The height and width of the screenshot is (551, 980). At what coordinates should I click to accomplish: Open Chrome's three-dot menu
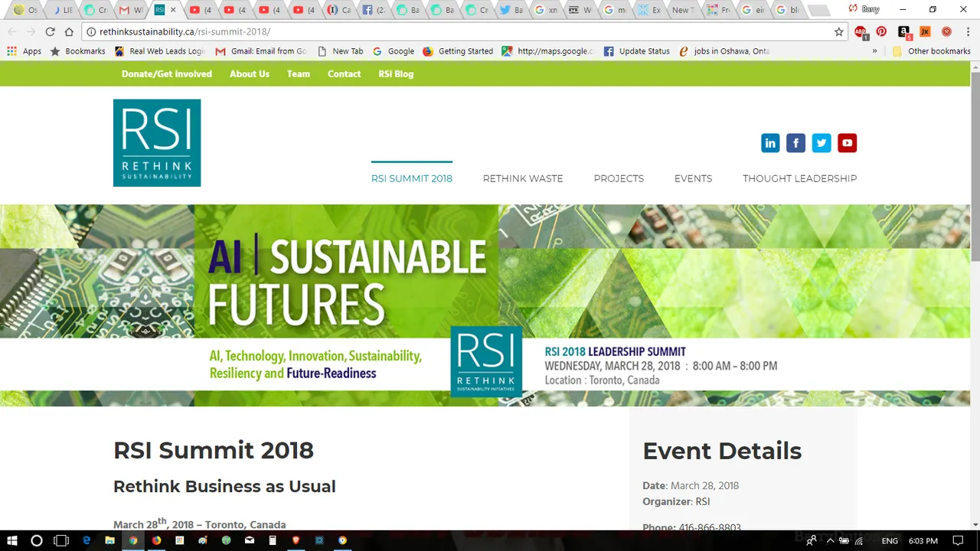tap(968, 32)
